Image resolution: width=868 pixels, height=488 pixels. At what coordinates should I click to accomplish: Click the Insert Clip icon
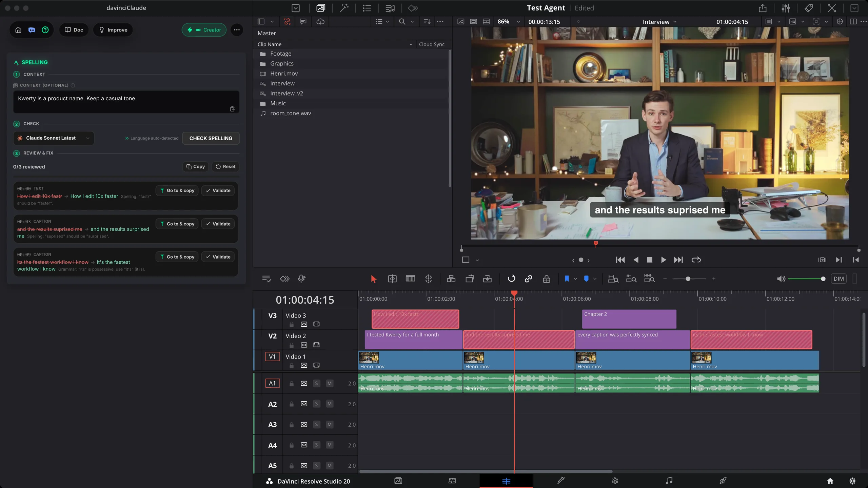[x=451, y=279]
